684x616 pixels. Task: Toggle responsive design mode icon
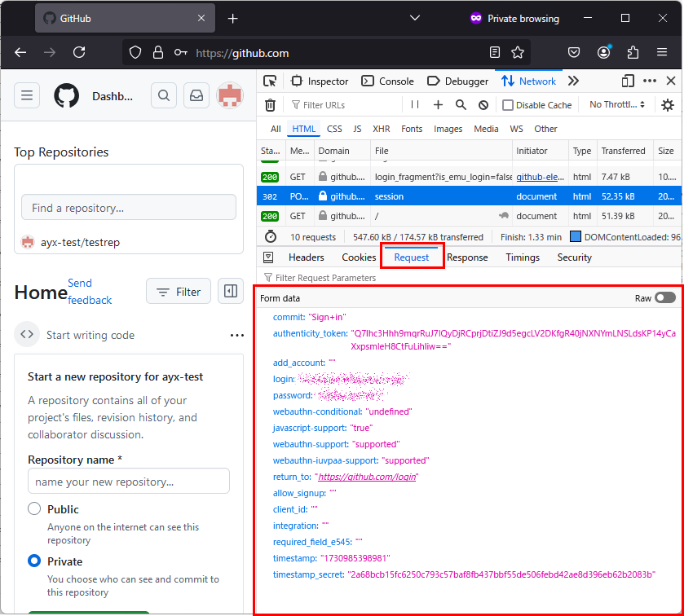pyautogui.click(x=628, y=81)
